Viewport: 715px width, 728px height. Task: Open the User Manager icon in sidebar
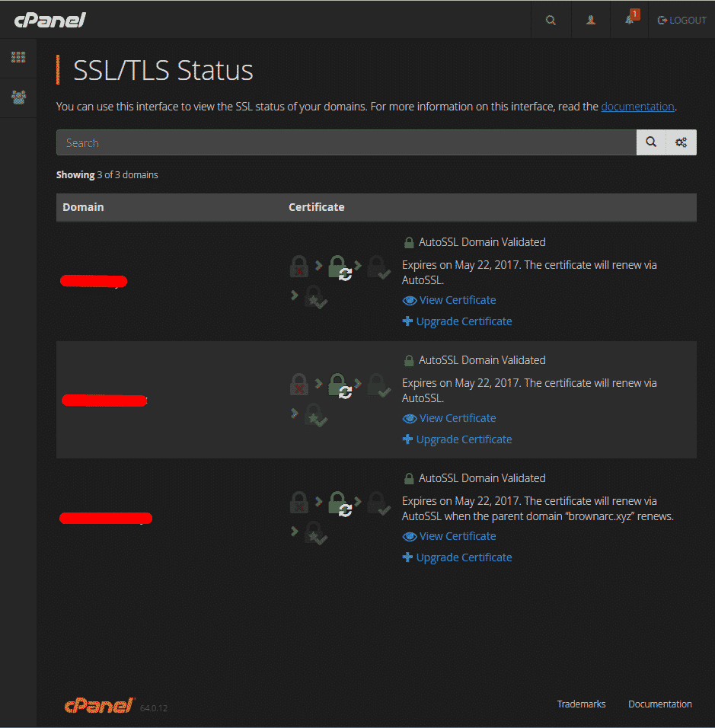(18, 97)
